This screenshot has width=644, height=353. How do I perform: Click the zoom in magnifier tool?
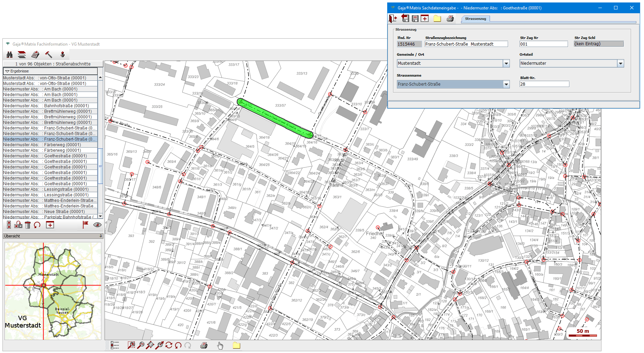click(x=131, y=345)
